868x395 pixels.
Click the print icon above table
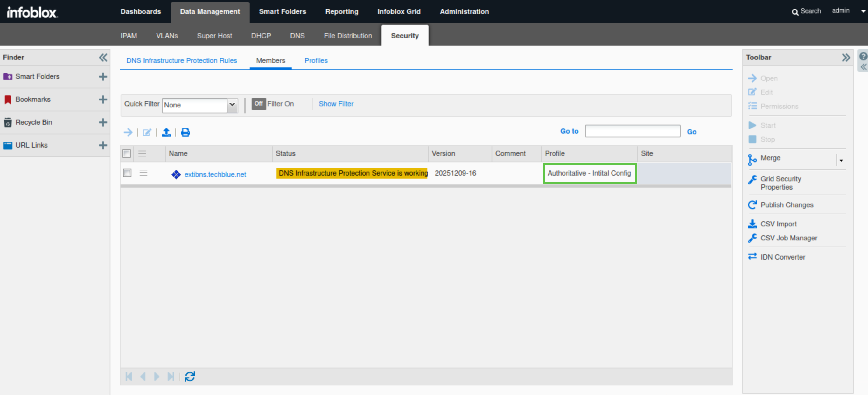click(x=185, y=132)
